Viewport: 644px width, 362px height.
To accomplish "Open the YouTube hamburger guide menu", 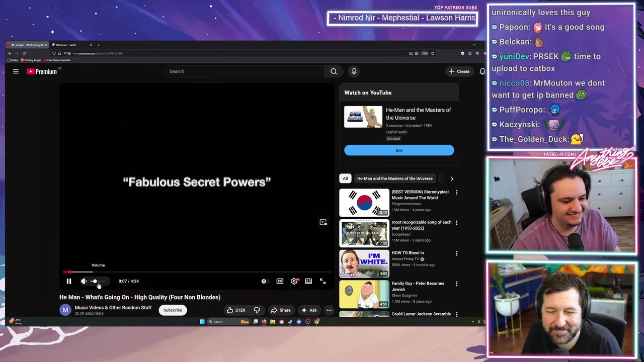I will pos(16,71).
